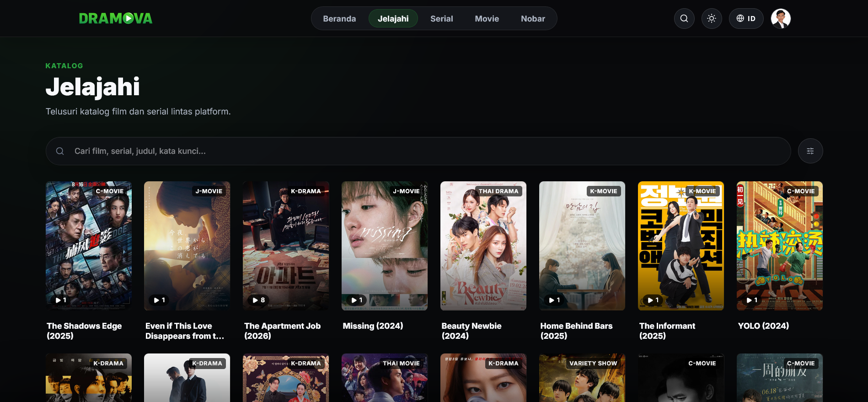Open the Nobar tab

coord(533,19)
